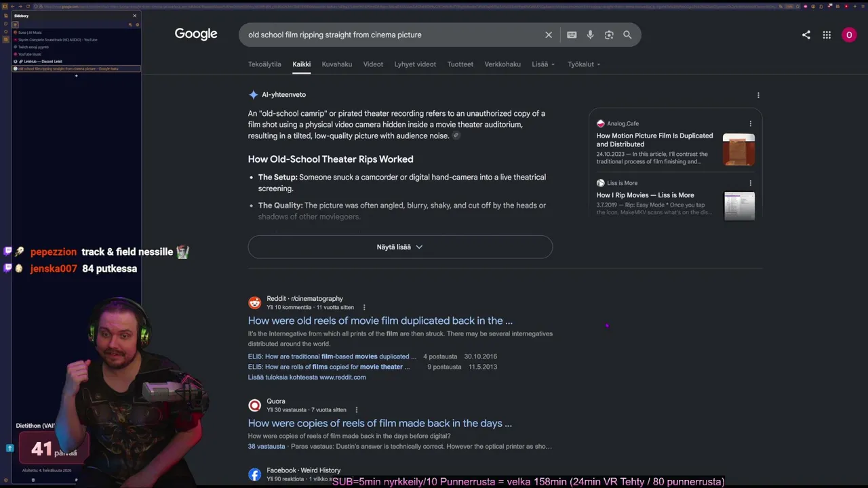Expand the Lisää search filter dropdown

pyautogui.click(x=543, y=64)
